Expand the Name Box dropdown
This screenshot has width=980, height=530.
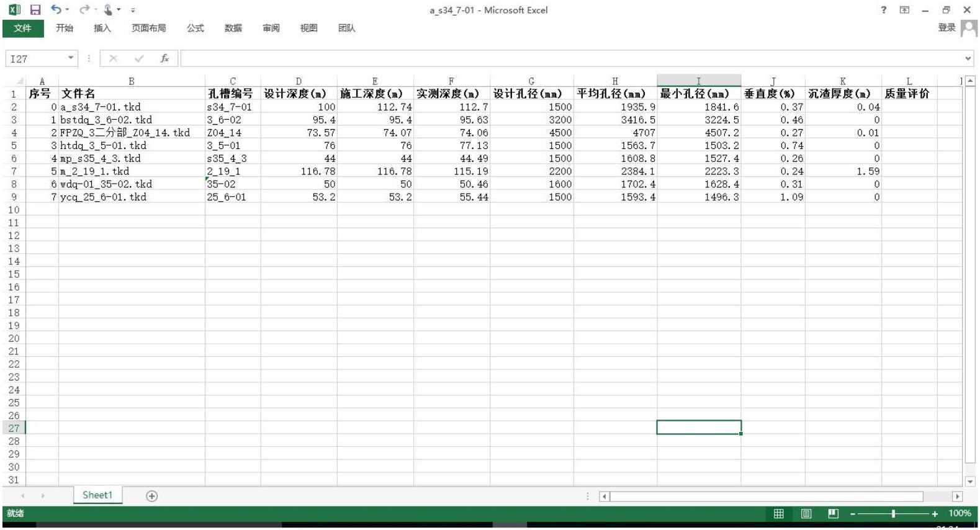[71, 58]
